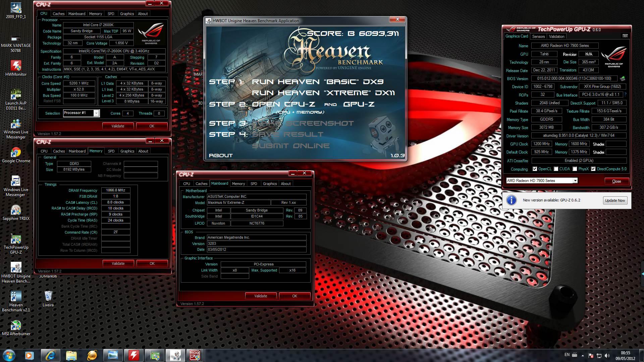Select Graphics tab in CPU-Z Mainboard window
Screen dimensions: 644x362
(x=270, y=184)
